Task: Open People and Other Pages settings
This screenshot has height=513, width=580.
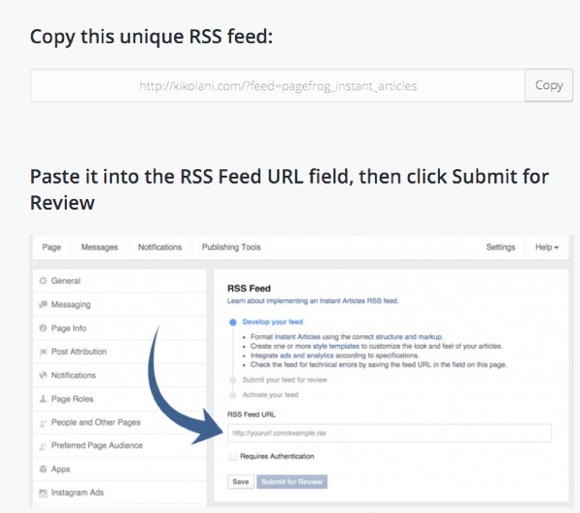Action: [120, 422]
